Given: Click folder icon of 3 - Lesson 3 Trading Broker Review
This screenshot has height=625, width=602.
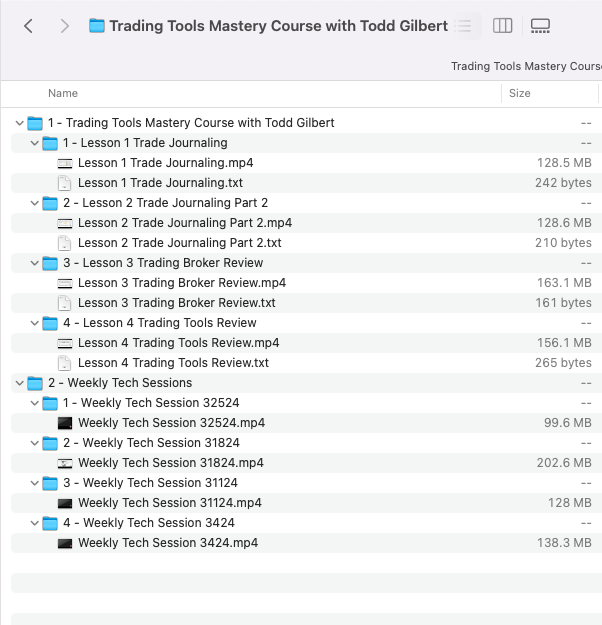Looking at the screenshot, I should [50, 263].
